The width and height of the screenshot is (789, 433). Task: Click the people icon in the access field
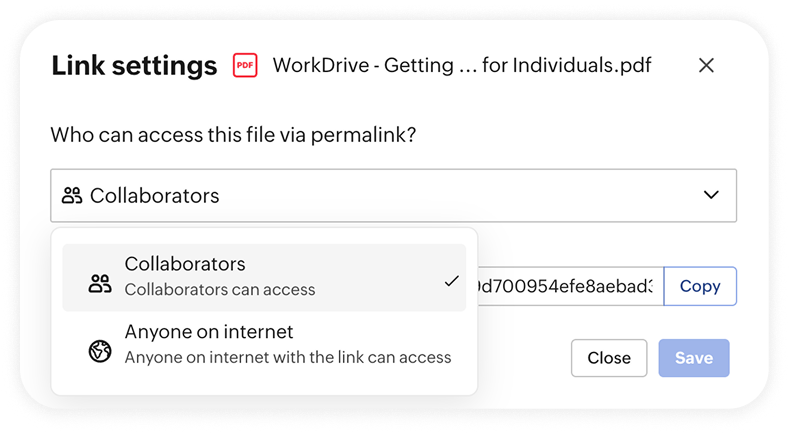coord(71,196)
